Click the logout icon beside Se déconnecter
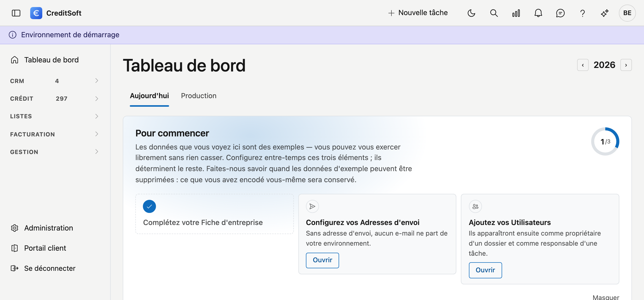The width and height of the screenshot is (644, 300). coord(15,268)
